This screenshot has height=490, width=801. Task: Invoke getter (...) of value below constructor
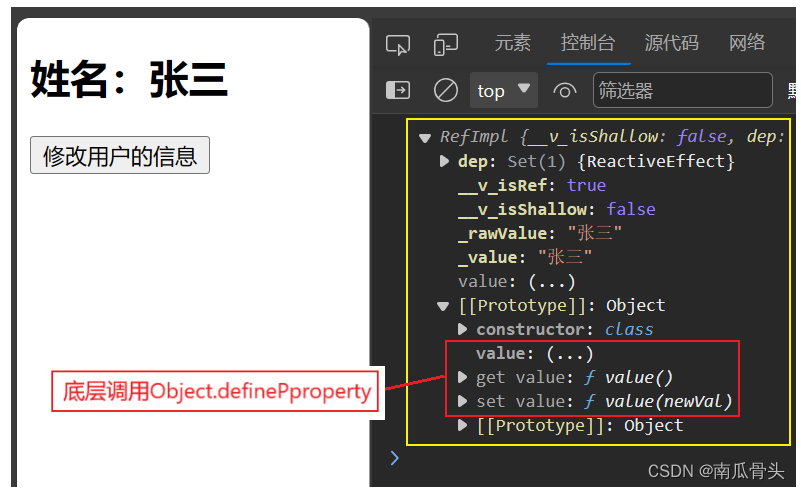pyautogui.click(x=570, y=354)
